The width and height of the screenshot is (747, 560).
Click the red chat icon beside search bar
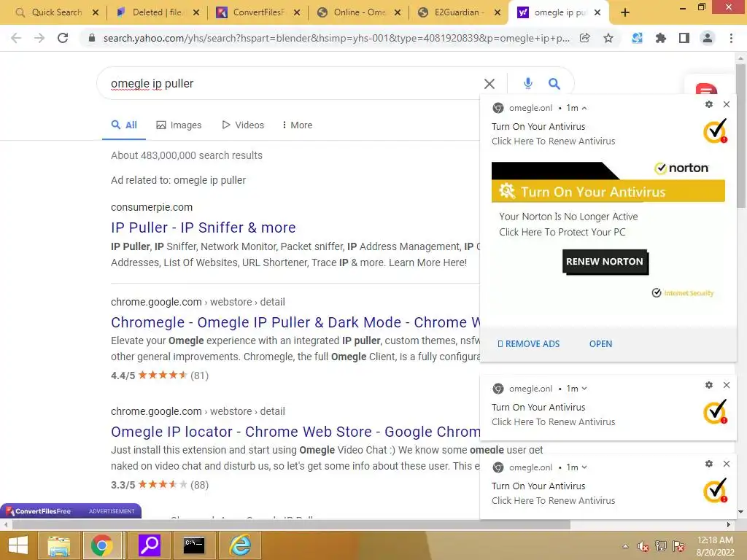tap(706, 90)
